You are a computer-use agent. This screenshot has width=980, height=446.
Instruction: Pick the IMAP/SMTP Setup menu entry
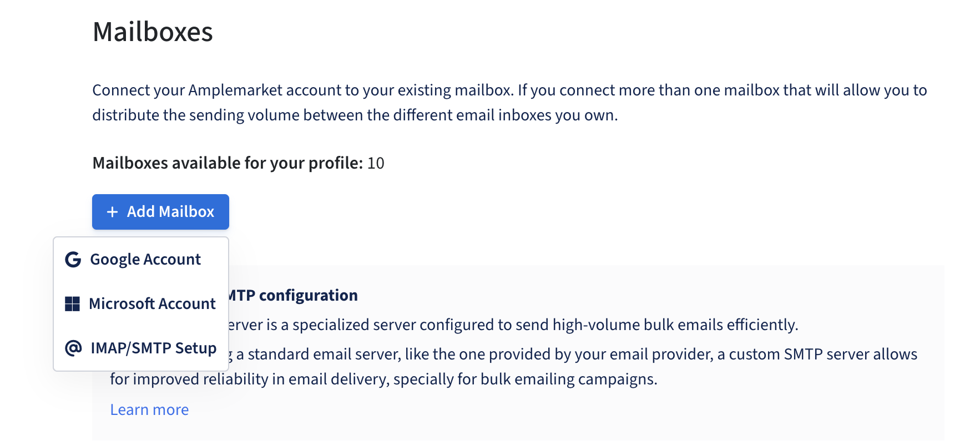tap(153, 348)
